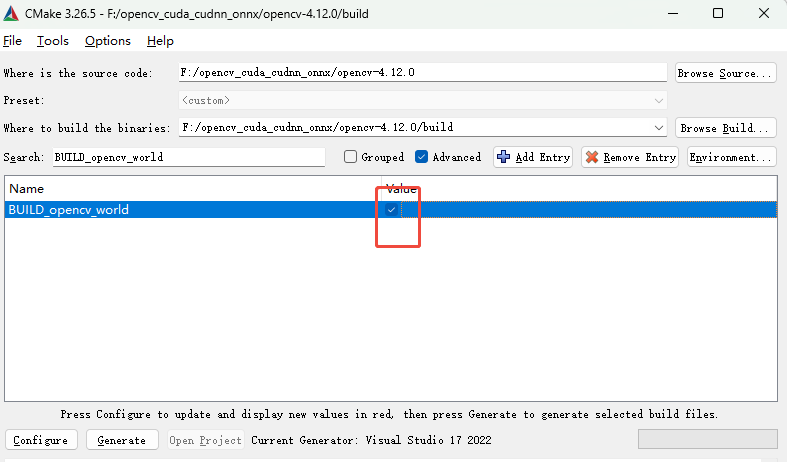787x462 pixels.
Task: Click into the Search input field
Action: click(x=188, y=157)
